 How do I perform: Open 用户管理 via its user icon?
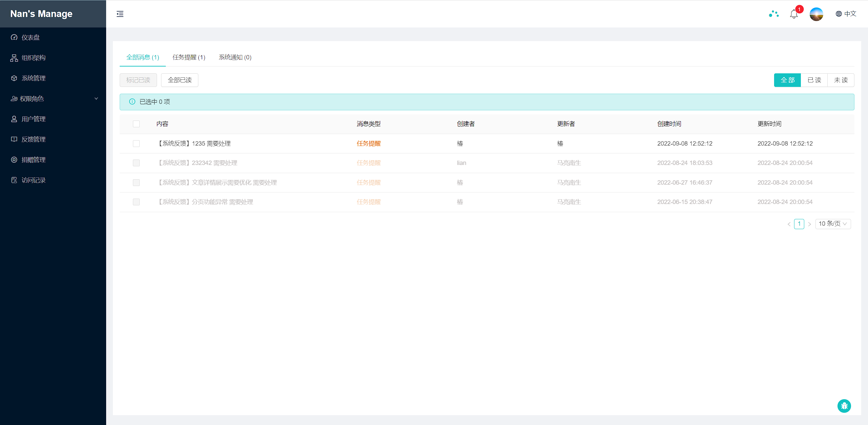14,119
